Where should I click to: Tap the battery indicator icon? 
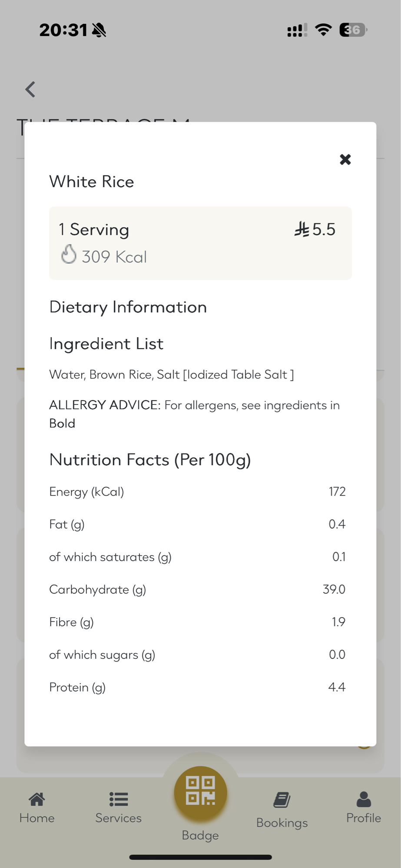[353, 30]
